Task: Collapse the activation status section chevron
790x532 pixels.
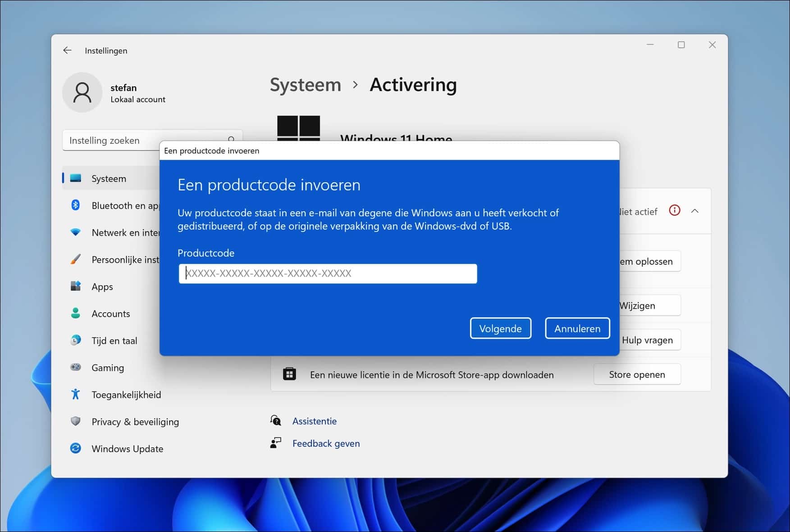Action: click(695, 211)
